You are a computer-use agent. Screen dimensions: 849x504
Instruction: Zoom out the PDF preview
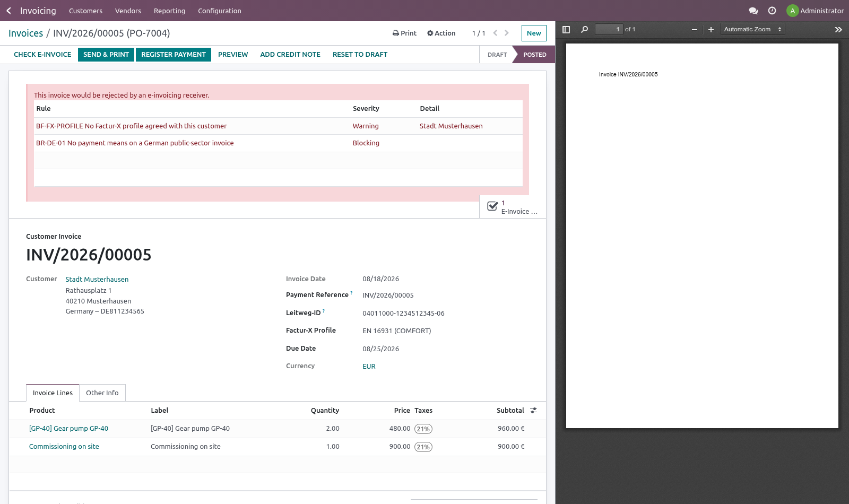[695, 30]
